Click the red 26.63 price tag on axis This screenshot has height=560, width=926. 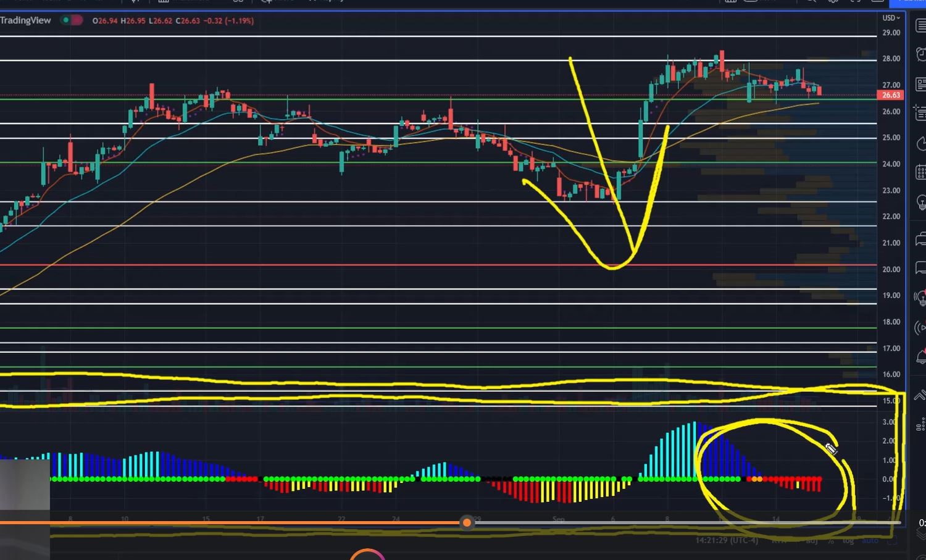pyautogui.click(x=890, y=95)
